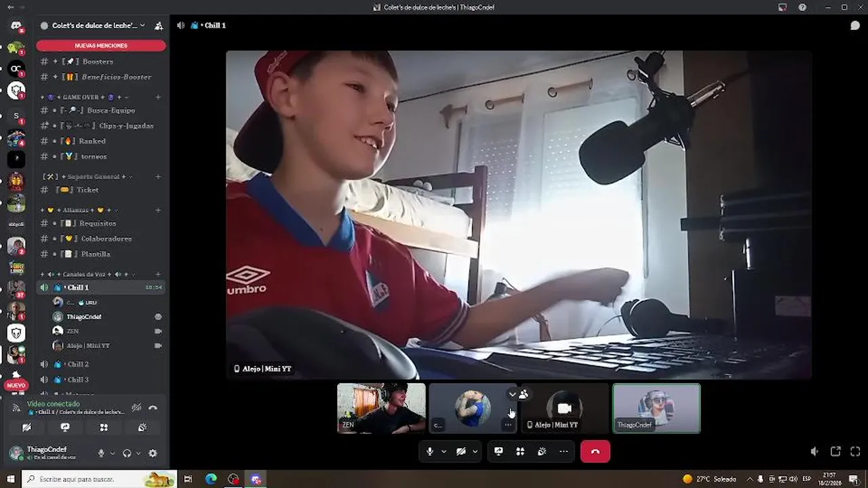Collapse the Soporte General category
Image resolution: width=868 pixels, height=488 pixels.
(86, 177)
